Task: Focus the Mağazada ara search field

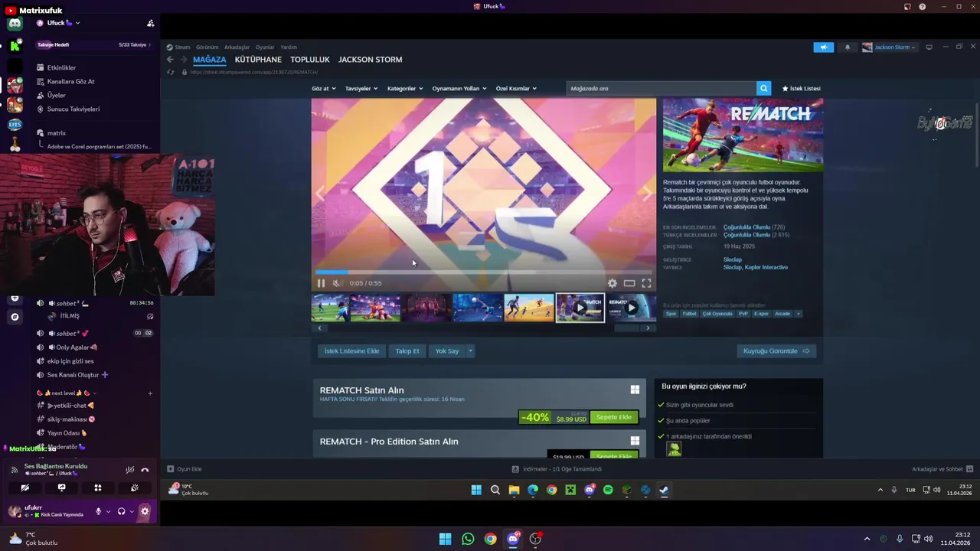Action: tap(661, 88)
